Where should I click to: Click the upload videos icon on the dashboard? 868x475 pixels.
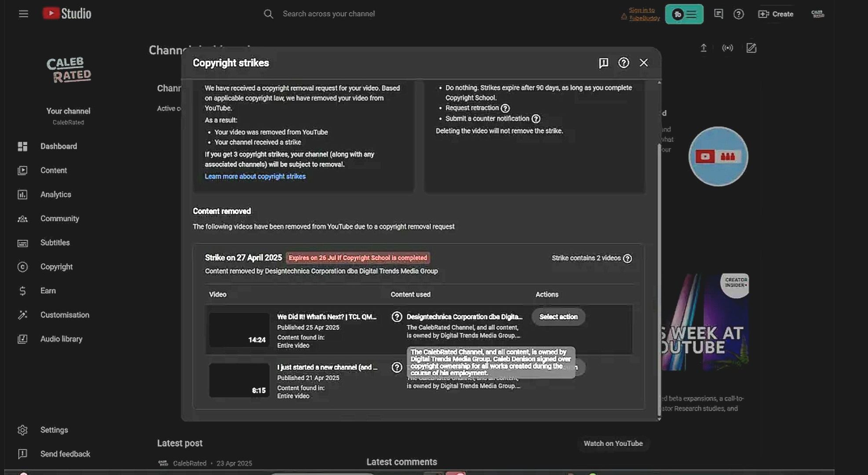click(x=703, y=48)
